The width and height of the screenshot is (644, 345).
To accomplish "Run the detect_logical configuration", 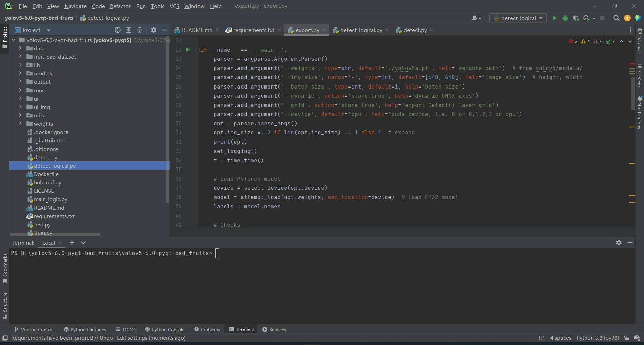I will 554,18.
